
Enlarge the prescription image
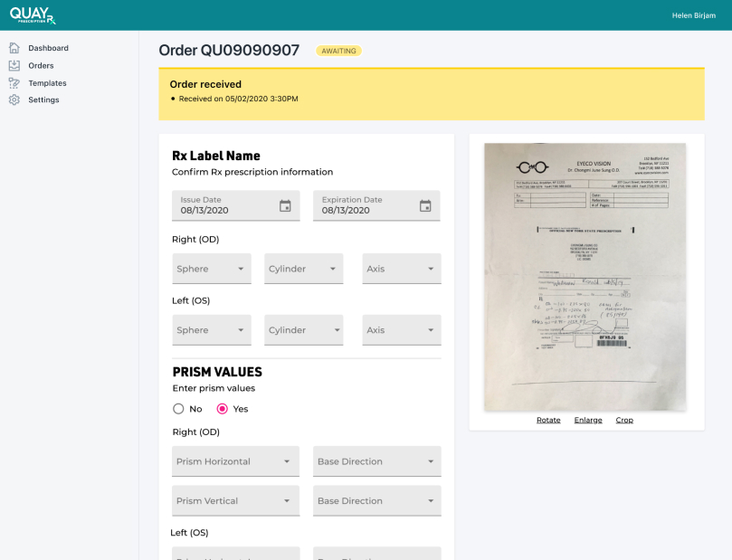(588, 420)
